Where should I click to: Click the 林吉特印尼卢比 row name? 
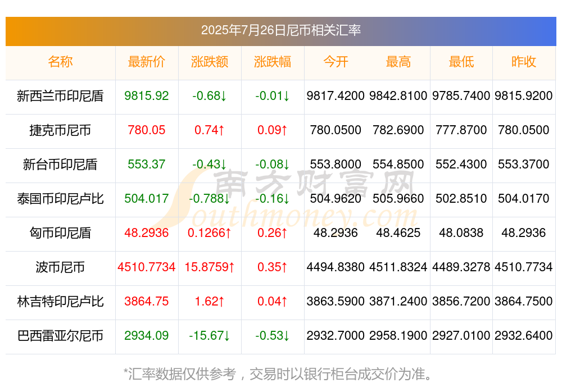[60, 302]
